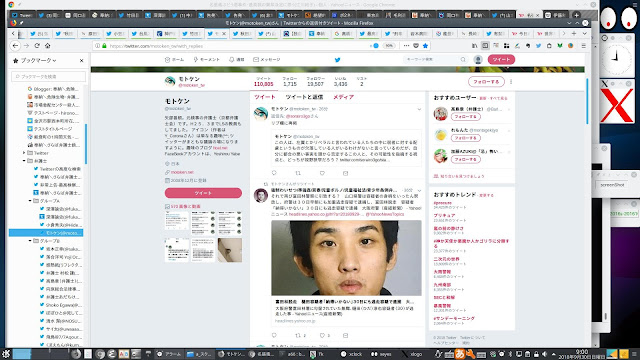The height and width of the screenshot is (360, 640).
Task: Open the メッセージ menu item on Twitter
Action: click(267, 60)
